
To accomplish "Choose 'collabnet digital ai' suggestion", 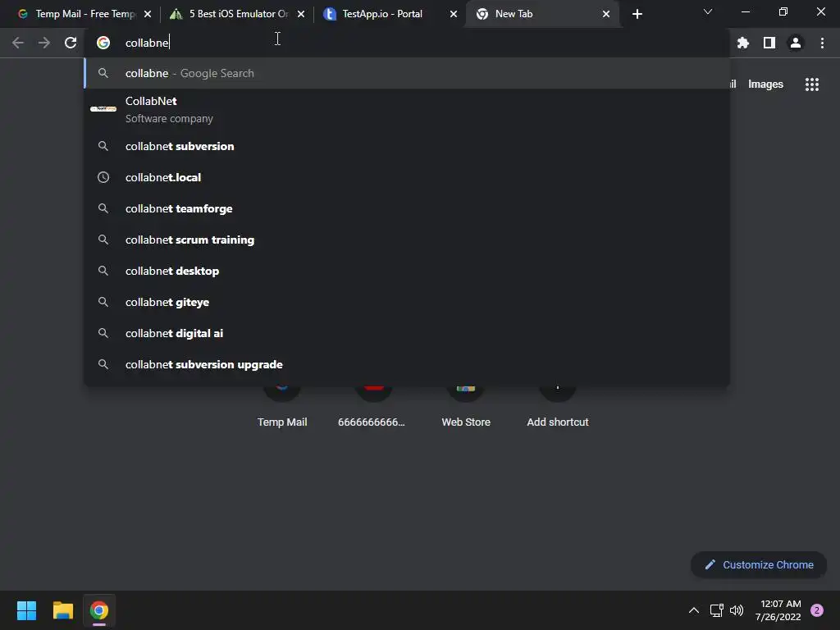I will (x=407, y=333).
